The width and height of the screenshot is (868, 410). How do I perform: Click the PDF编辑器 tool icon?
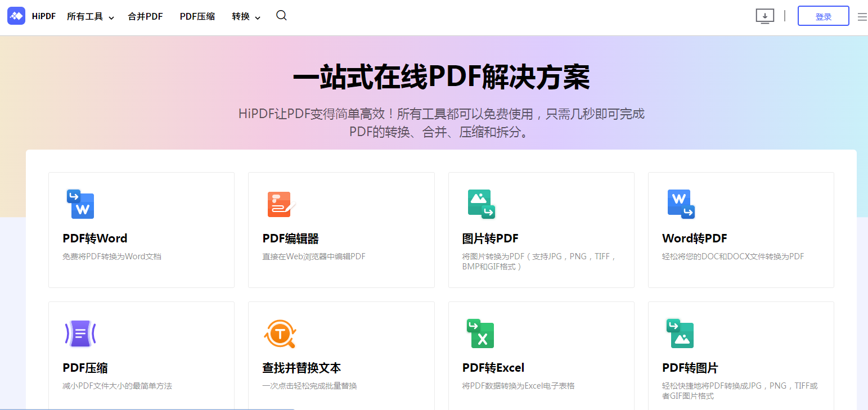(x=281, y=204)
